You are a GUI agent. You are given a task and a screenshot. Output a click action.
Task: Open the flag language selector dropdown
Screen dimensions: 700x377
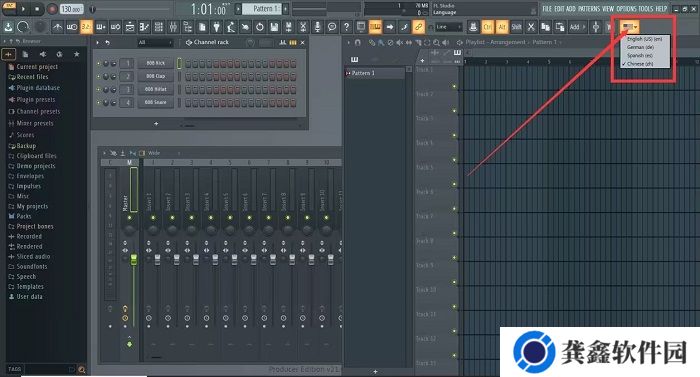(629, 27)
